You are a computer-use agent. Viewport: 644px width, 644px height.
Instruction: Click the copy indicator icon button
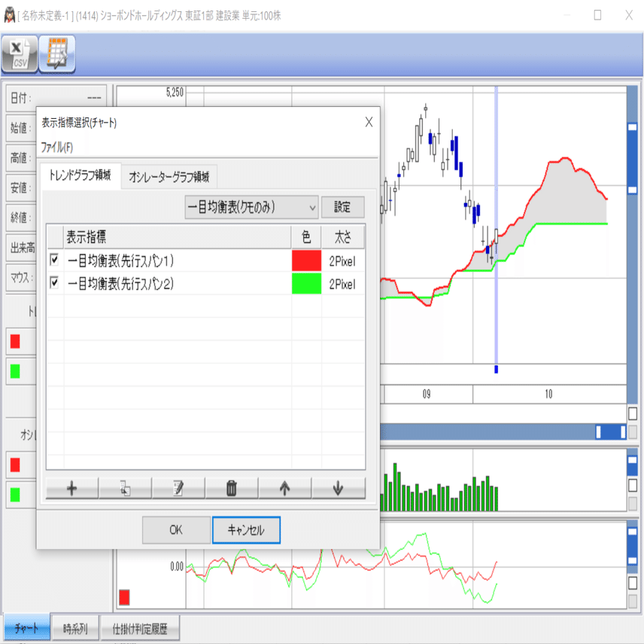click(126, 488)
